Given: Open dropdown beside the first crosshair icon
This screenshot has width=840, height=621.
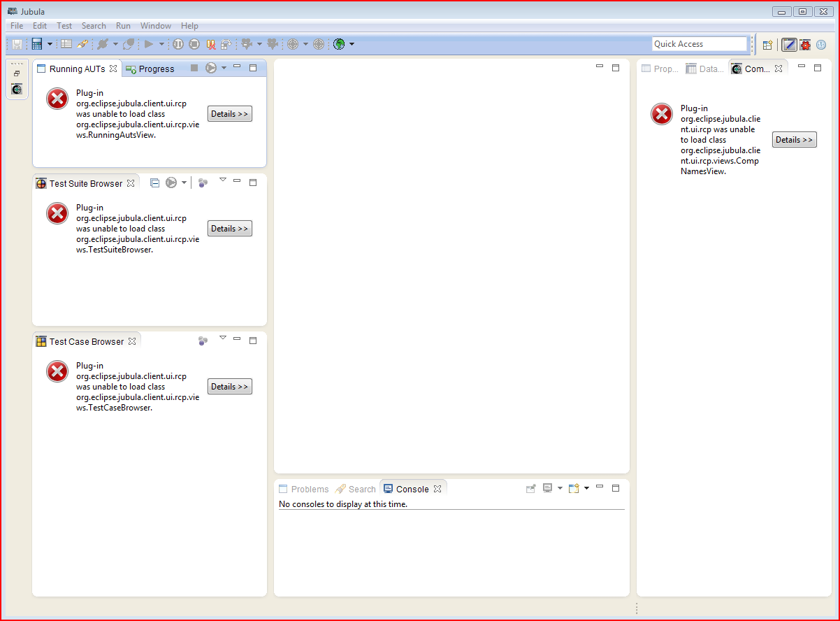Looking at the screenshot, I should 305,44.
